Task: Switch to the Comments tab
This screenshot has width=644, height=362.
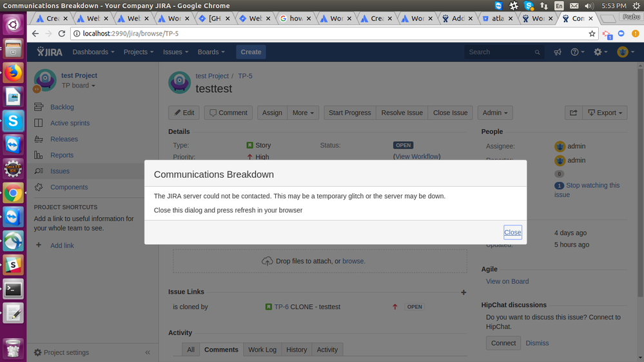Action: pyautogui.click(x=221, y=350)
